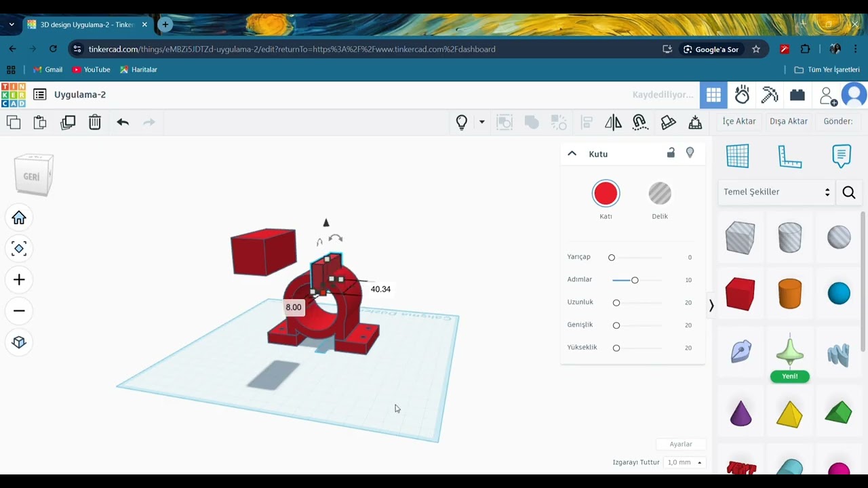This screenshot has height=488, width=868.
Task: Adjust the Adımlar slider handle
Action: pyautogui.click(x=635, y=280)
